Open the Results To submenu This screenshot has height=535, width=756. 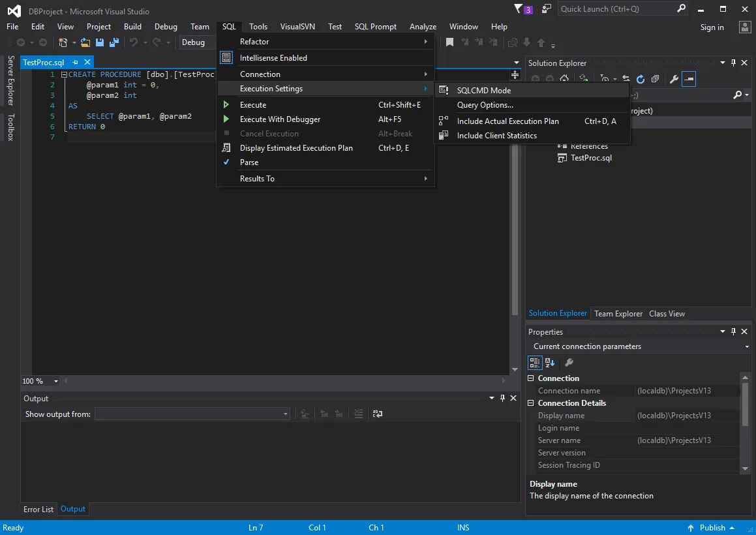(x=257, y=179)
